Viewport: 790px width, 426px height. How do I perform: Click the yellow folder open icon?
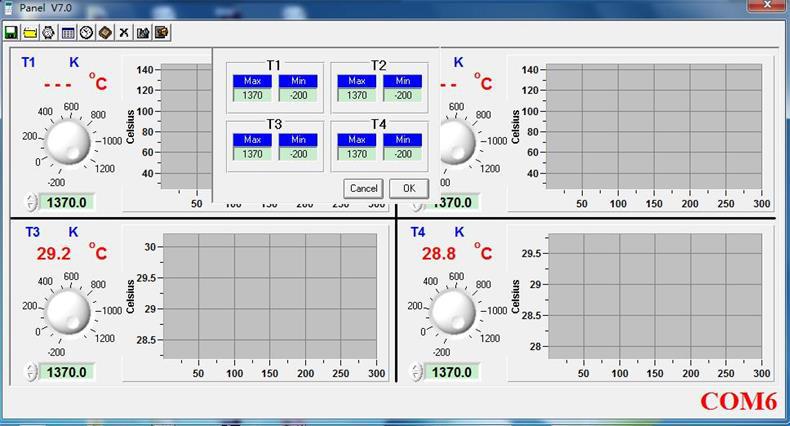tap(30, 33)
